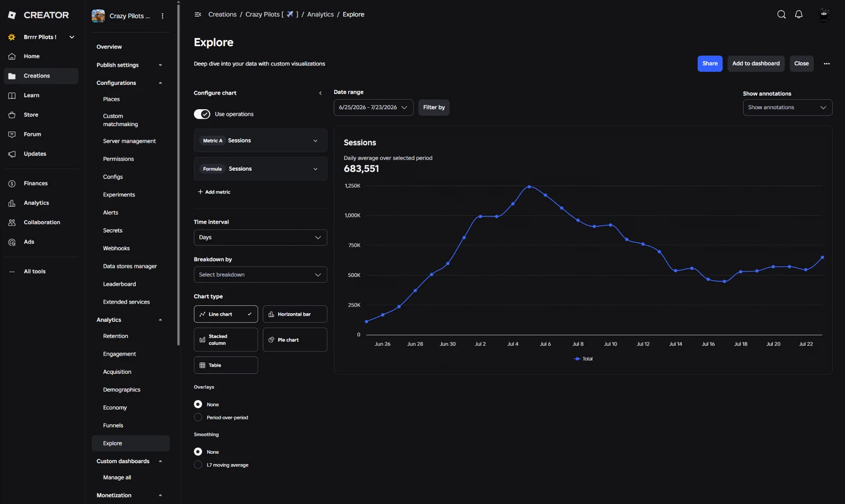Collapse the Analytics section in game menu
This screenshot has width=845, height=504.
[161, 320]
